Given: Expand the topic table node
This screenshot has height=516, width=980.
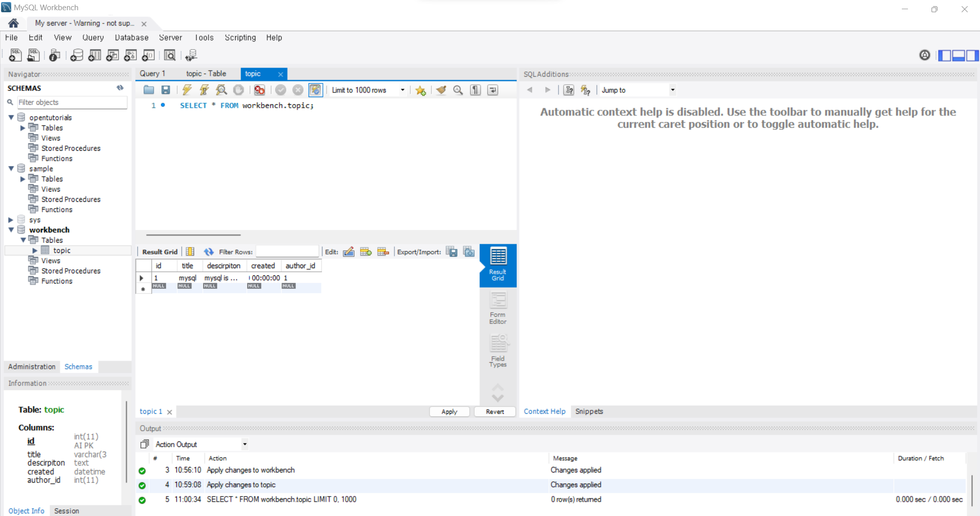Looking at the screenshot, I should click(x=35, y=250).
